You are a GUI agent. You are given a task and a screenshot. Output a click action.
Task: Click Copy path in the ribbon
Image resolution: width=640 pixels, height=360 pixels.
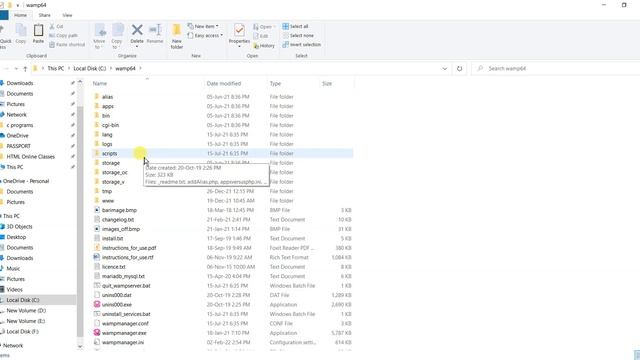click(x=64, y=36)
